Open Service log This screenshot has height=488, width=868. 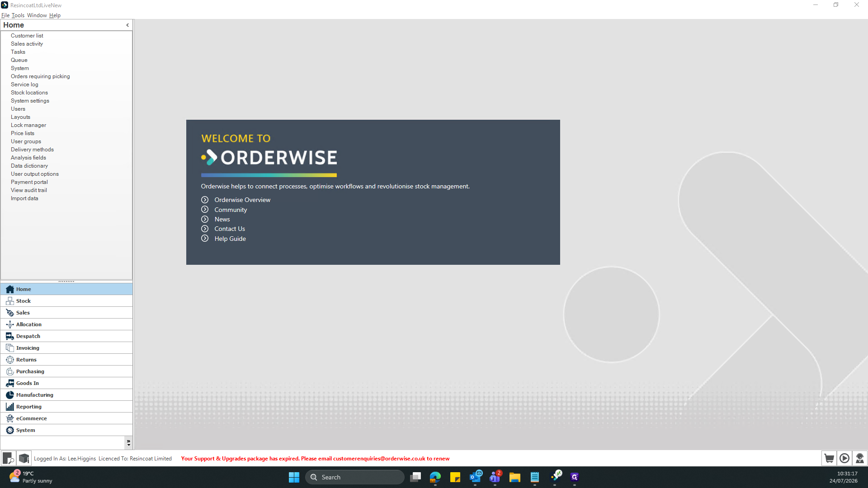pos(24,84)
